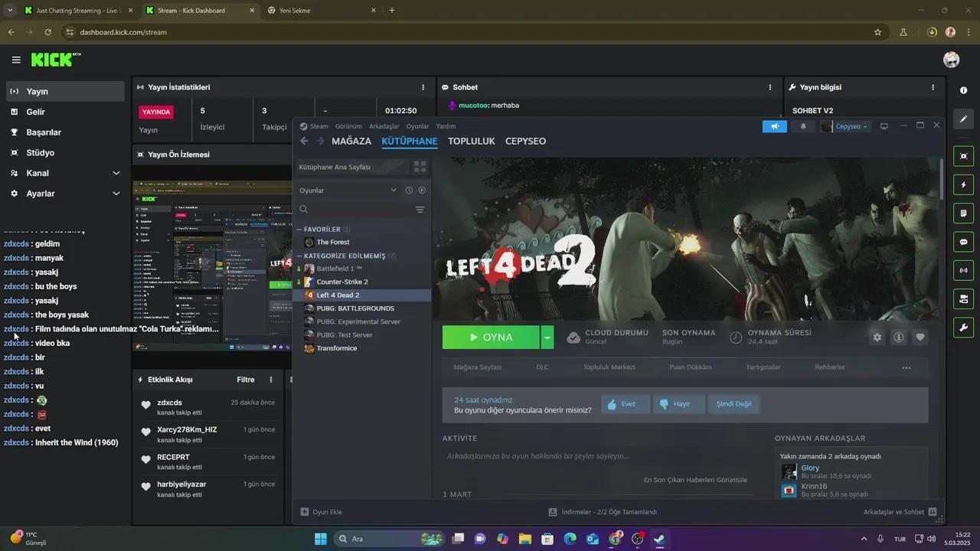Click the wrench icon in Kick's right sidebar
This screenshot has width=980, height=551.
pos(963,327)
